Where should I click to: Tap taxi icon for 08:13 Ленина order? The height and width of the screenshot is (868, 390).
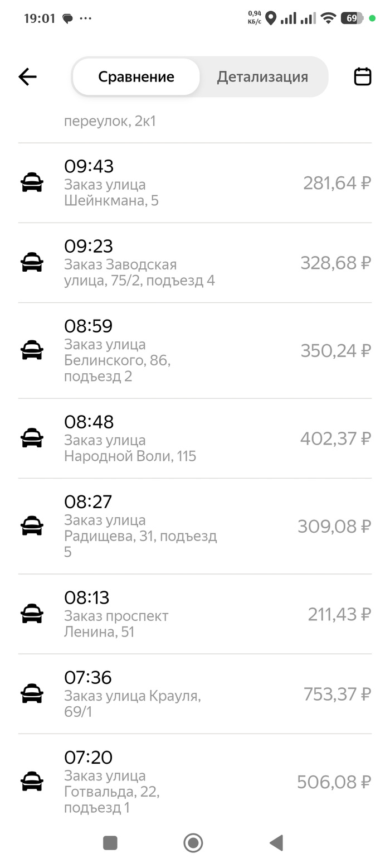(x=32, y=614)
